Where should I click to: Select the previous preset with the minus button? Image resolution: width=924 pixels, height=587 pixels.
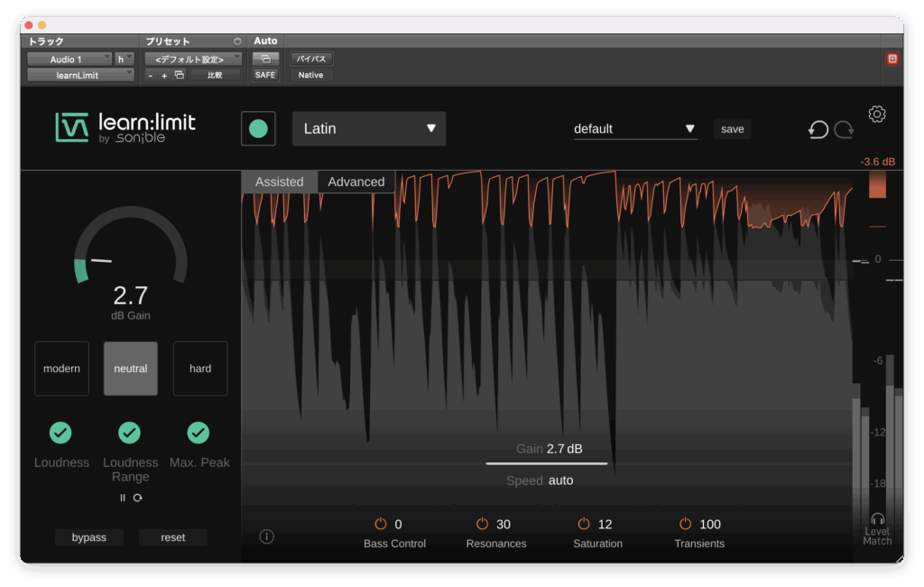click(x=151, y=76)
